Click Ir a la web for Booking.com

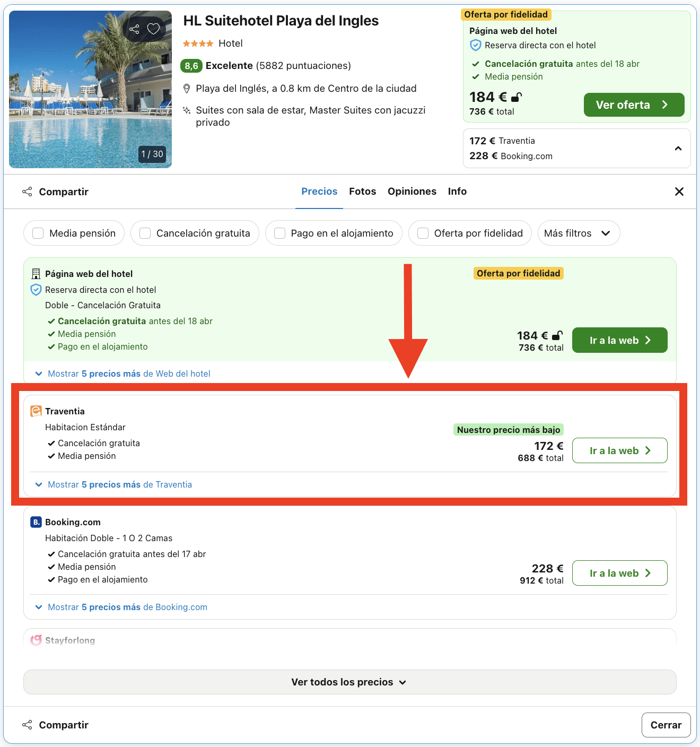(619, 573)
